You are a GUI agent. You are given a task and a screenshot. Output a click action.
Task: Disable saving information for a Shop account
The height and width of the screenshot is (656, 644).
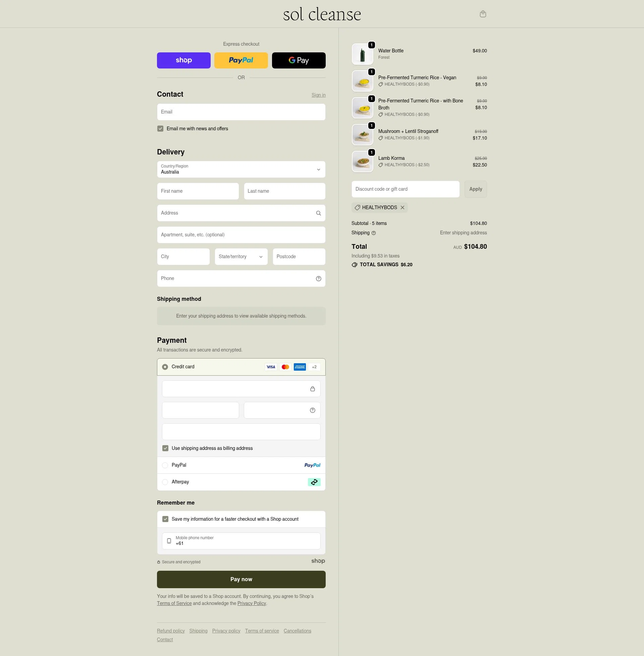[165, 519]
